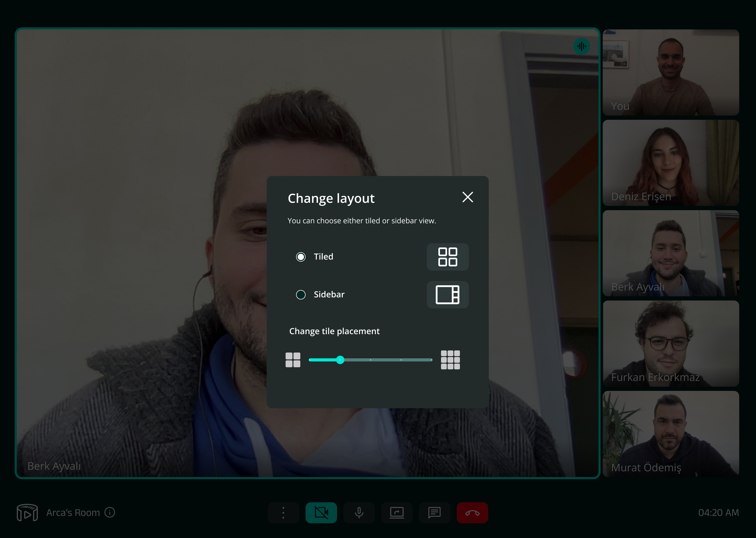
Task: End the call with the red hang-up button
Action: [472, 513]
